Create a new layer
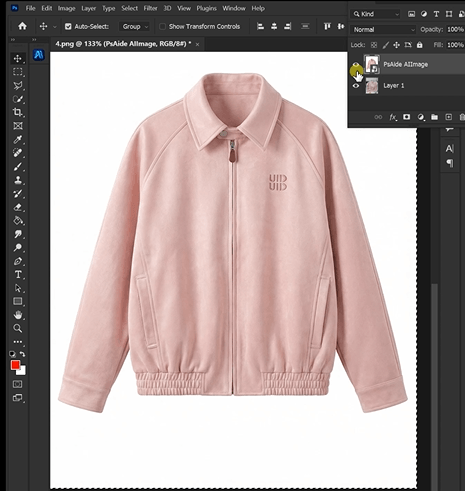 pyautogui.click(x=449, y=117)
